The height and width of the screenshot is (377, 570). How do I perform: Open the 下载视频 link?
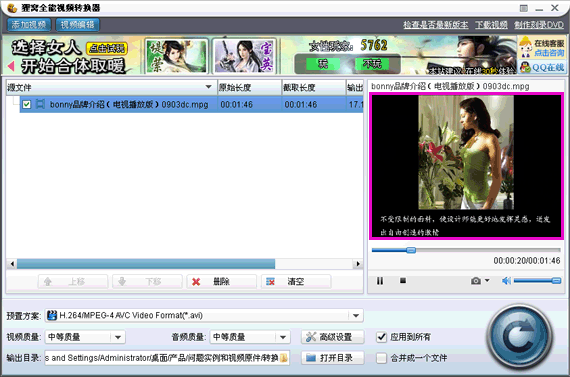(x=491, y=25)
